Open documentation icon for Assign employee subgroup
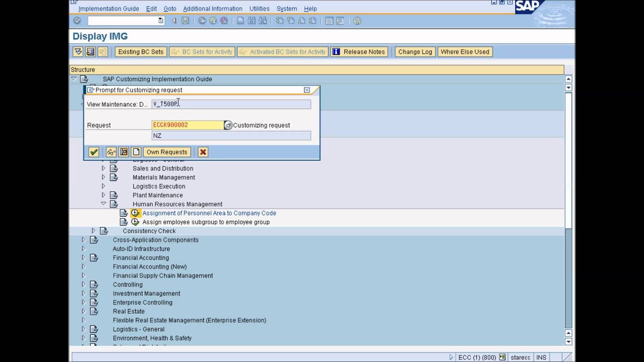 tap(124, 222)
